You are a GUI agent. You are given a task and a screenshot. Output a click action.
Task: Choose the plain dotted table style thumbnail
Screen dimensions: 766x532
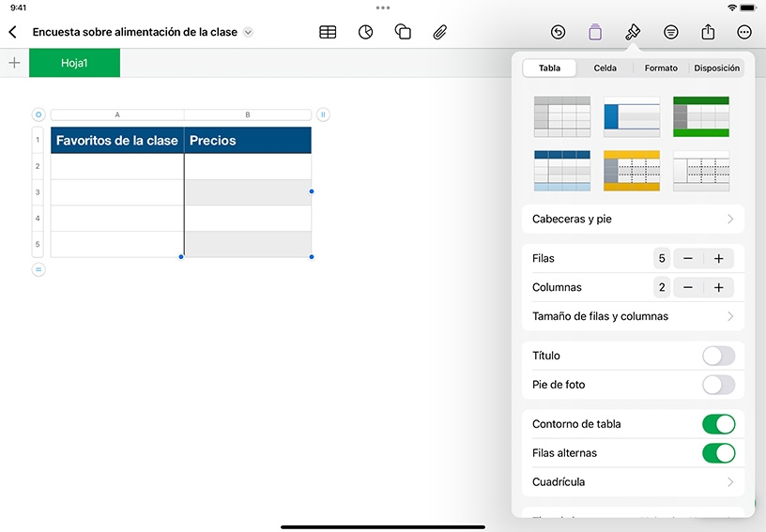(x=701, y=171)
